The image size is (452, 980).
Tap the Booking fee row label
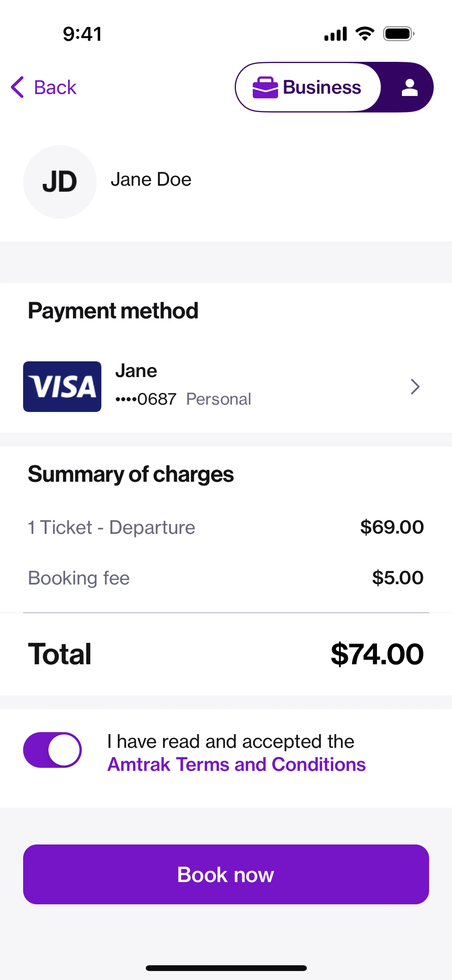coord(79,578)
